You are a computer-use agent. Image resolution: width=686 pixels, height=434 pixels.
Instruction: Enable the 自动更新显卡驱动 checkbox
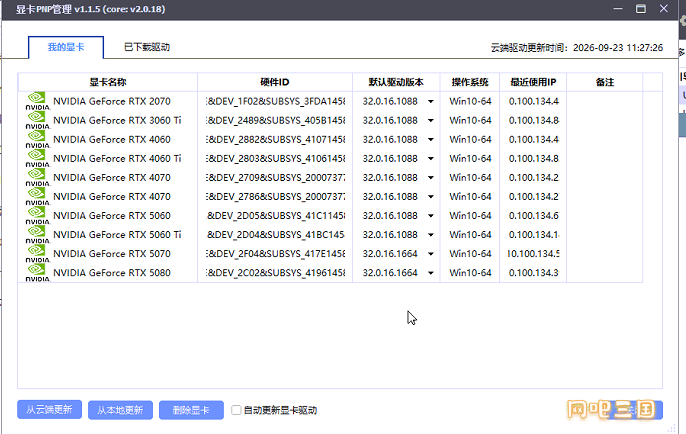236,410
